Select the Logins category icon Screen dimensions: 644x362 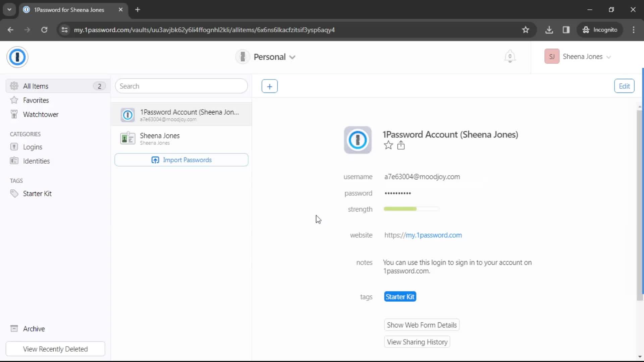pos(14,147)
